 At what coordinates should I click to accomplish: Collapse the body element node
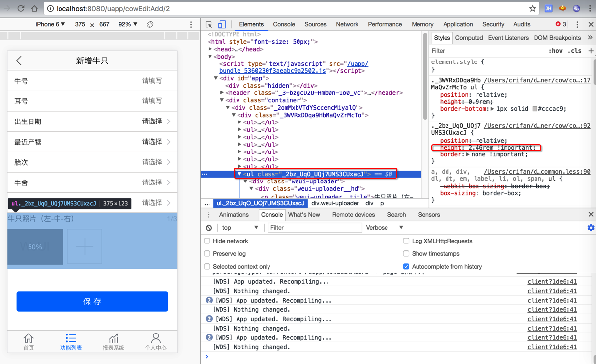click(x=210, y=57)
